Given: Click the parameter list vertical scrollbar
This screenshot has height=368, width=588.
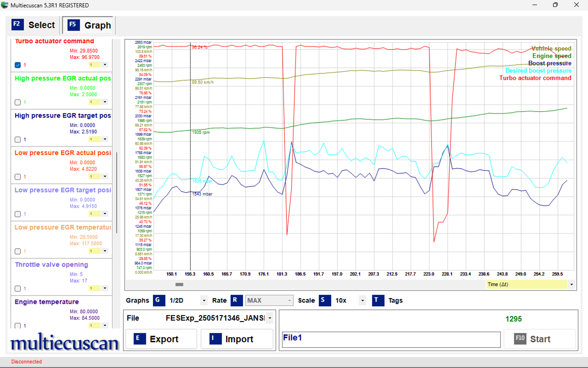Looking at the screenshot, I should [x=117, y=193].
